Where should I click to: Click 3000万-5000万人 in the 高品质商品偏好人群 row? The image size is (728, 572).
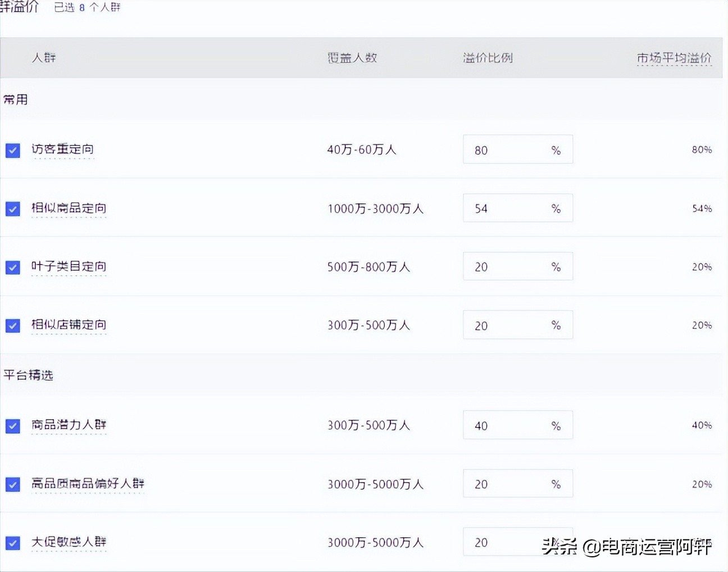pyautogui.click(x=375, y=484)
